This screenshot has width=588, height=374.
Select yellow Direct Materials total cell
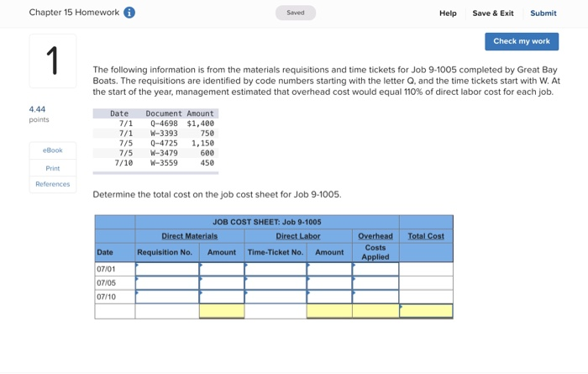point(222,311)
